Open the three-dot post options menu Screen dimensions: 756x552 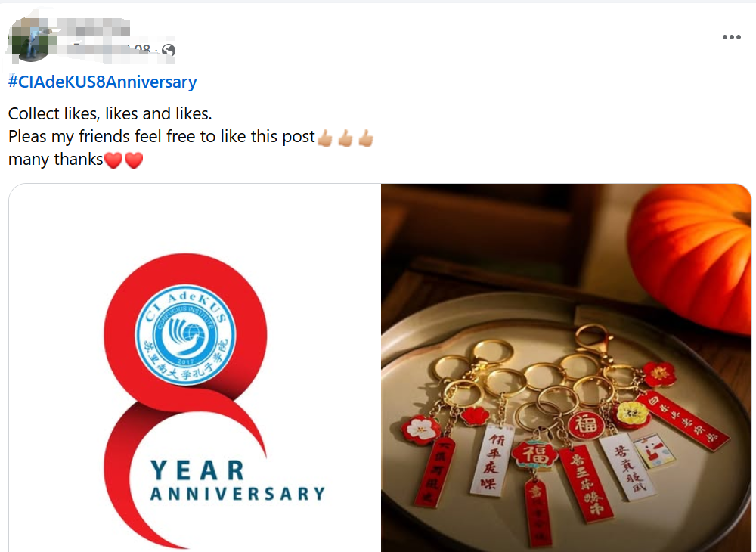pos(731,37)
